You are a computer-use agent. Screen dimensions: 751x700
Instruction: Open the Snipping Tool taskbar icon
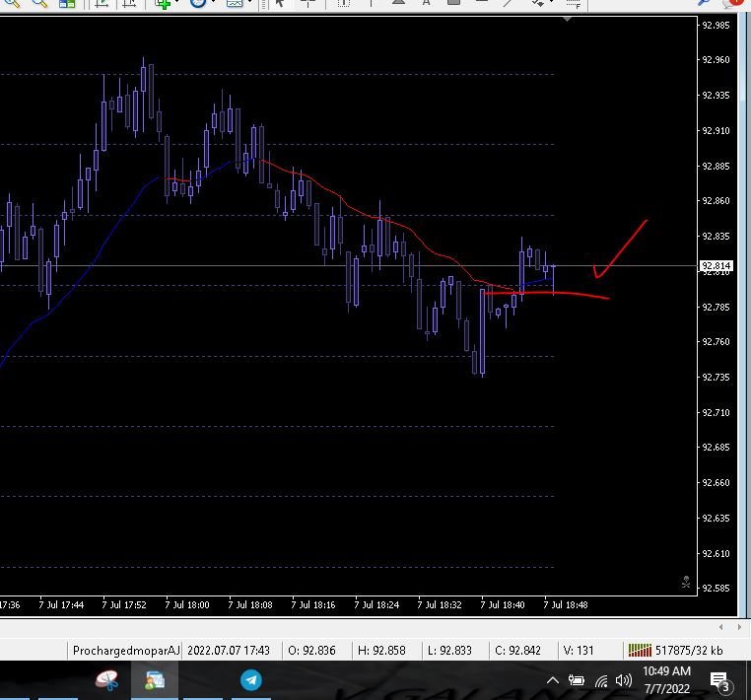click(x=106, y=680)
